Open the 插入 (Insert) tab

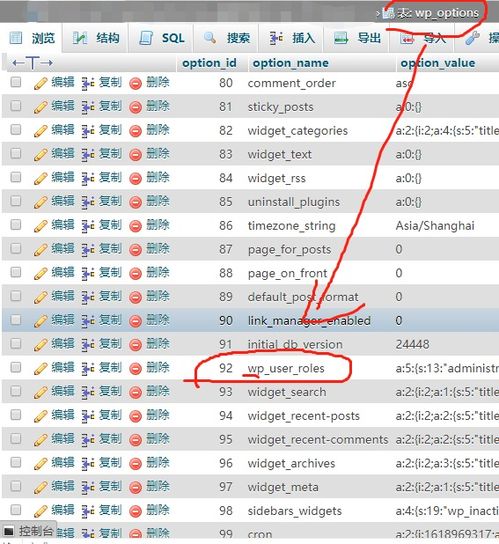point(292,38)
